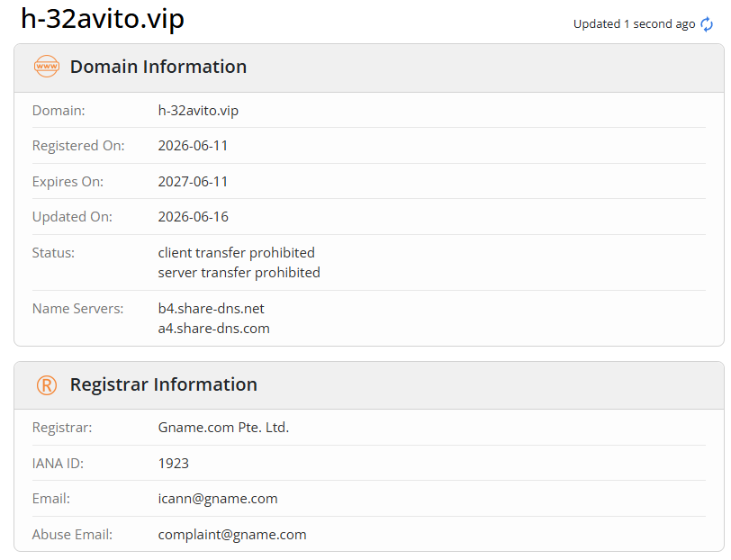Click the blue refresh icon
This screenshot has width=731, height=560.
[707, 23]
